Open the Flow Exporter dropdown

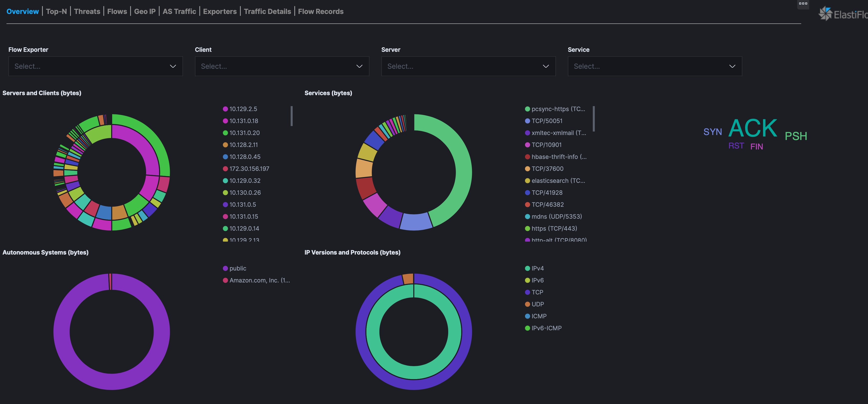point(95,66)
